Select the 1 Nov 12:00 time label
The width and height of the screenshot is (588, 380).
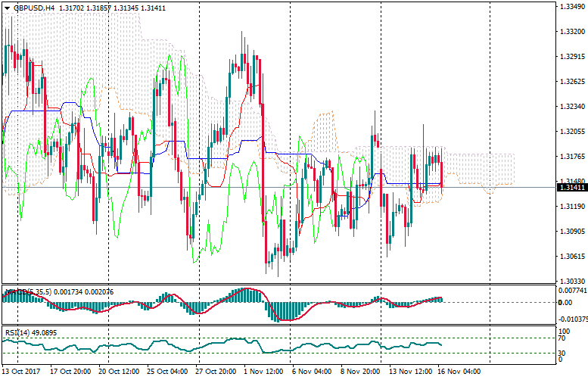[264, 372]
